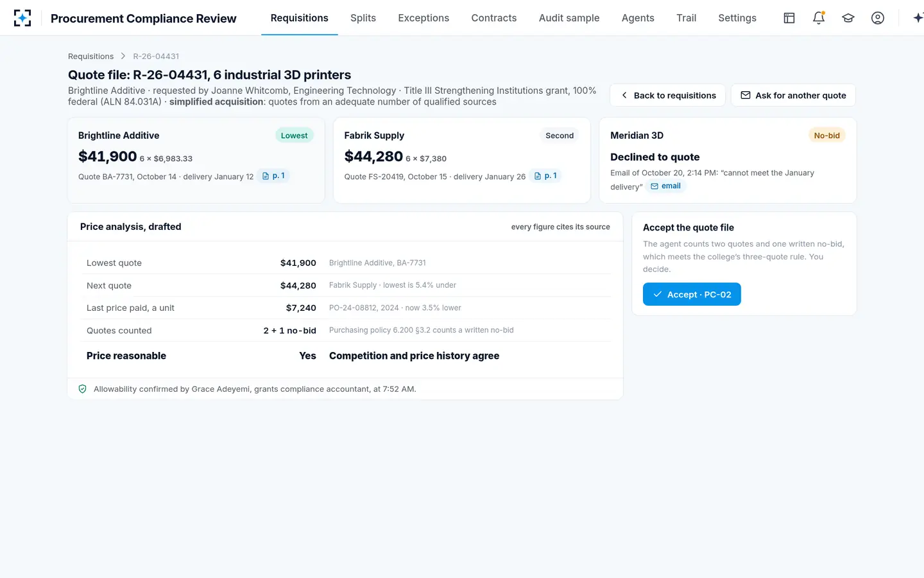Click the Brightline Additive, BA-7731 citation
This screenshot has width=924, height=578.
377,263
